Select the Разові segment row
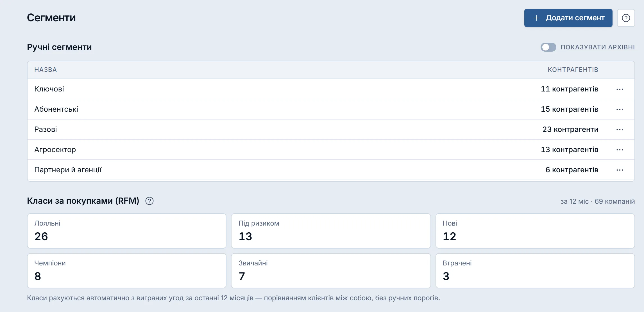 tap(331, 130)
